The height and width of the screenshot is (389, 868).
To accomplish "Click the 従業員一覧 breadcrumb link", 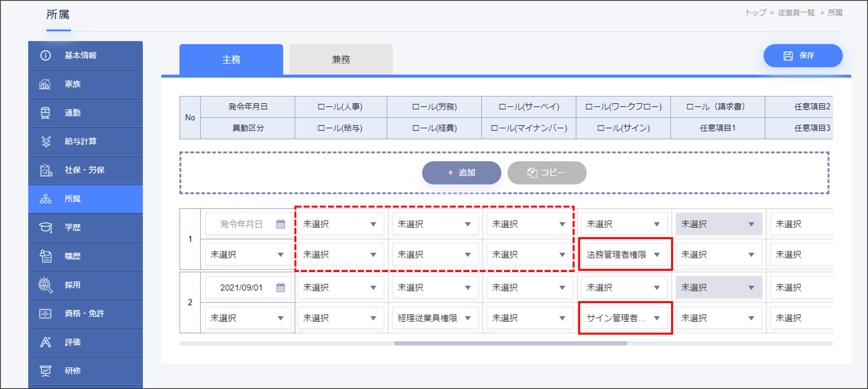I will coord(796,13).
